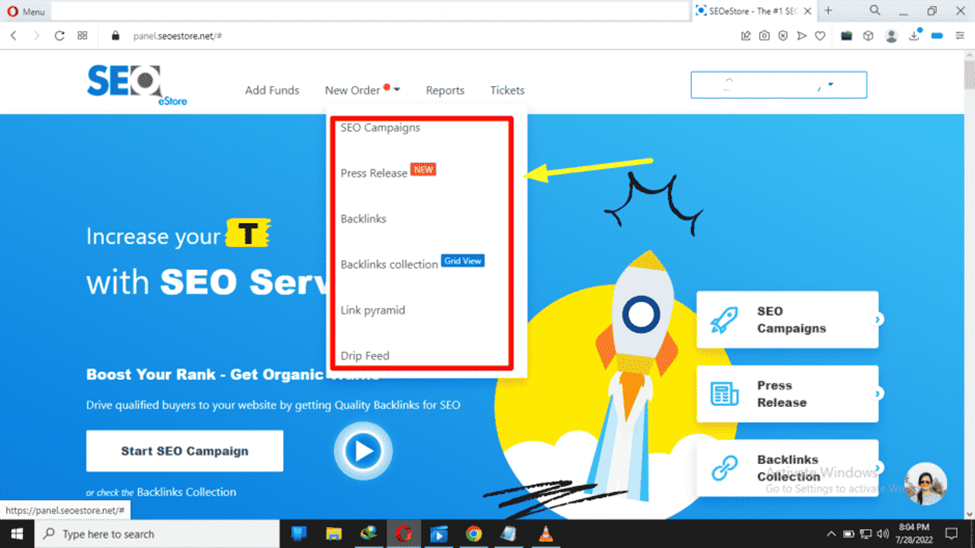Expand the SEO Campaigns card arrow

click(878, 320)
